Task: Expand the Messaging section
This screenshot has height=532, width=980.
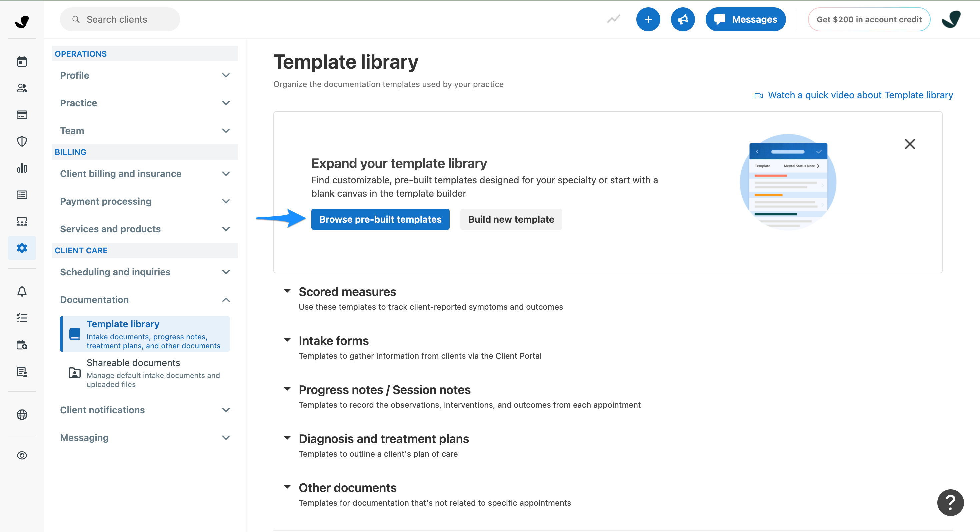Action: (x=145, y=438)
